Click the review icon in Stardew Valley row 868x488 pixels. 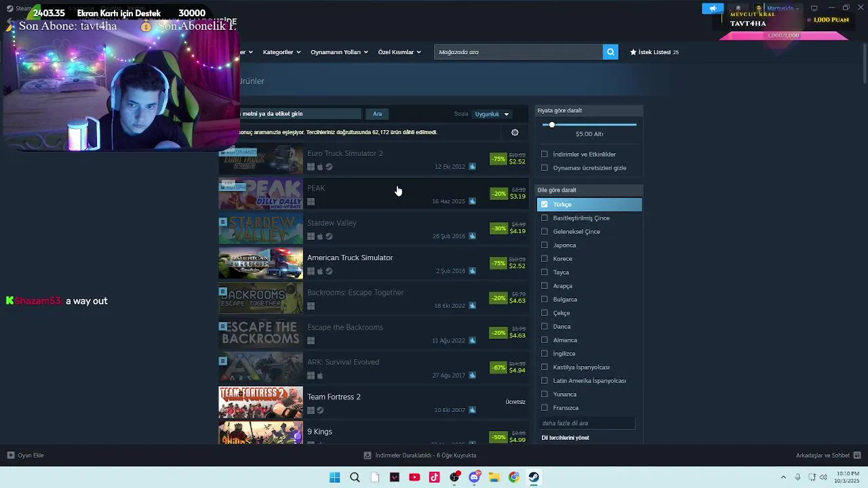(472, 236)
